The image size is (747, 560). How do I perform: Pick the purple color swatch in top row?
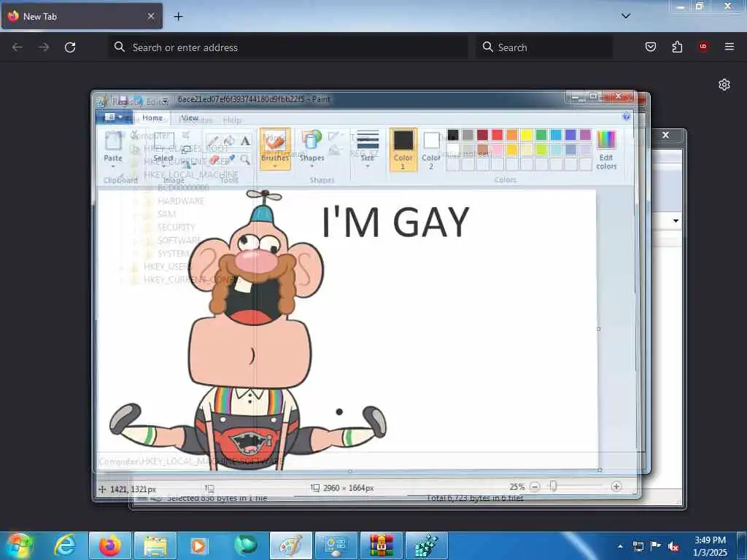pyautogui.click(x=586, y=135)
